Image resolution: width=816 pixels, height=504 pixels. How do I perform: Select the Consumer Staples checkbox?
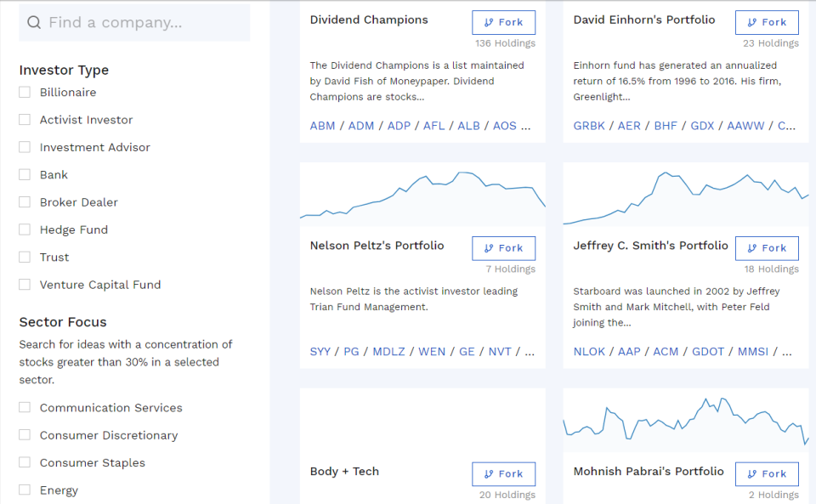pos(24,462)
